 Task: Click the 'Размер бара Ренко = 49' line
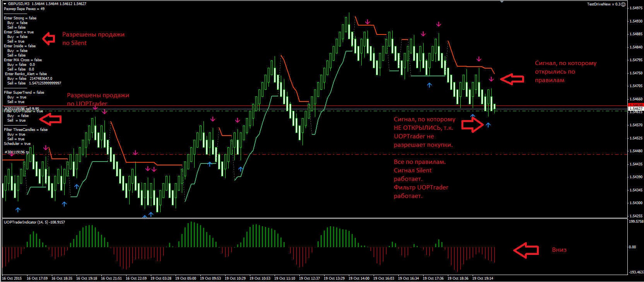tap(24, 9)
